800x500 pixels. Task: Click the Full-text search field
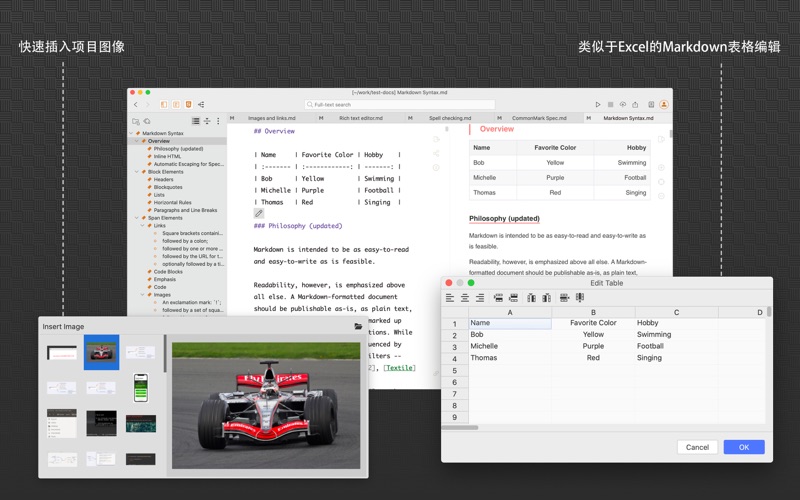click(x=400, y=104)
